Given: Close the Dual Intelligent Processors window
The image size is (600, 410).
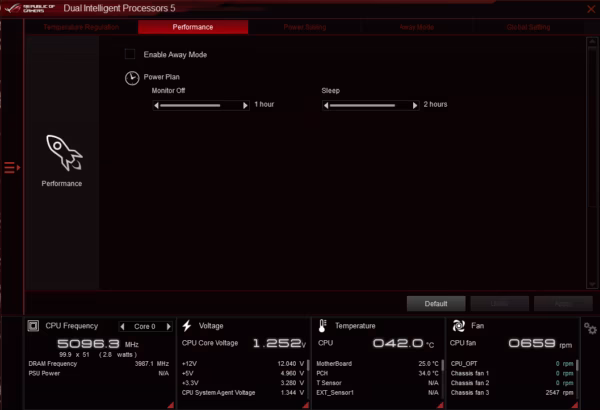Looking at the screenshot, I should point(591,9).
